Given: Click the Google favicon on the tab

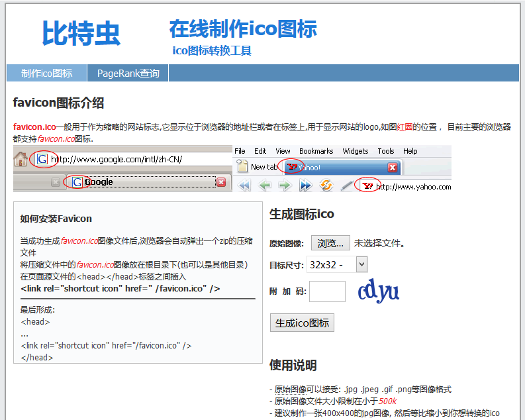Looking at the screenshot, I should (x=77, y=182).
